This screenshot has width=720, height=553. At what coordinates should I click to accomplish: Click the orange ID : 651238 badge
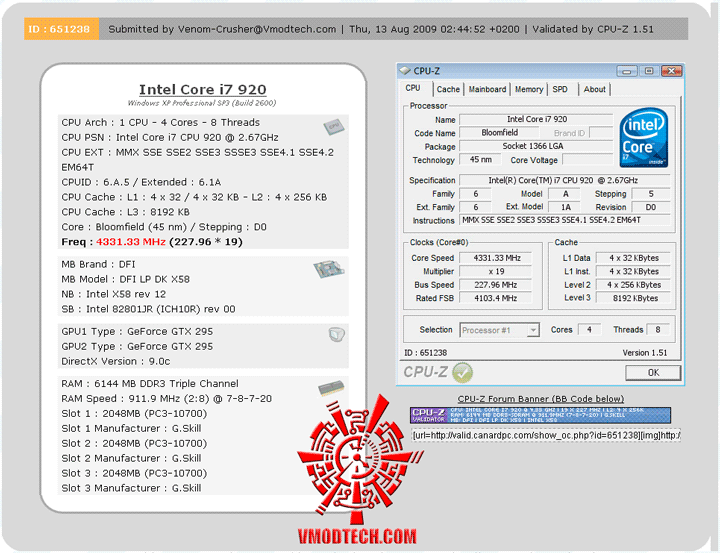point(61,29)
